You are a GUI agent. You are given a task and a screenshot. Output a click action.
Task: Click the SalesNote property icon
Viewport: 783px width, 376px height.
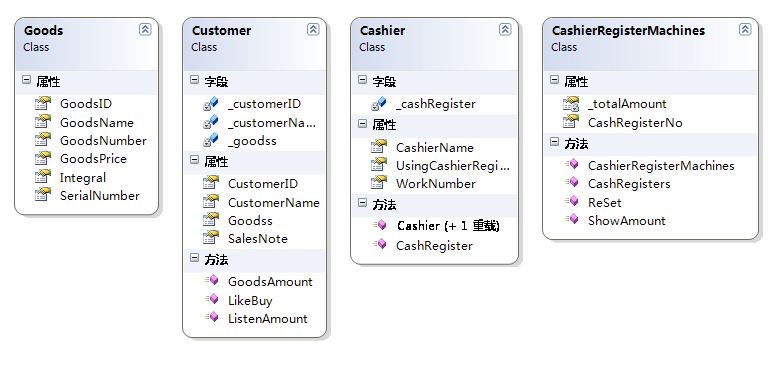(211, 238)
